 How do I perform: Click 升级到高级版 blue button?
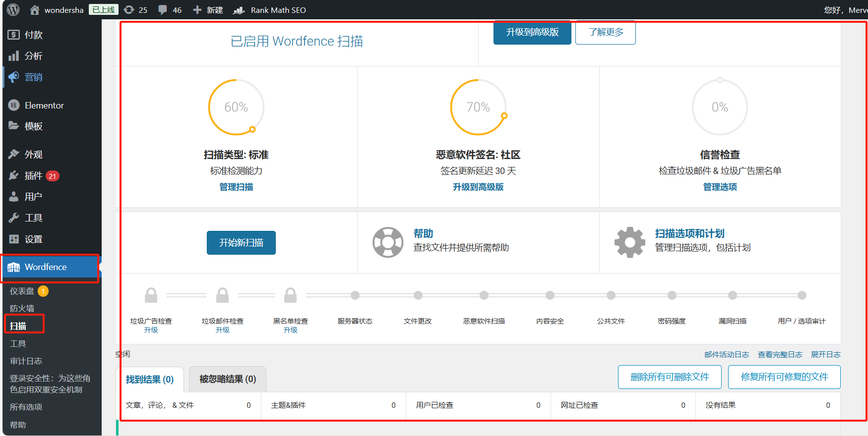[532, 32]
